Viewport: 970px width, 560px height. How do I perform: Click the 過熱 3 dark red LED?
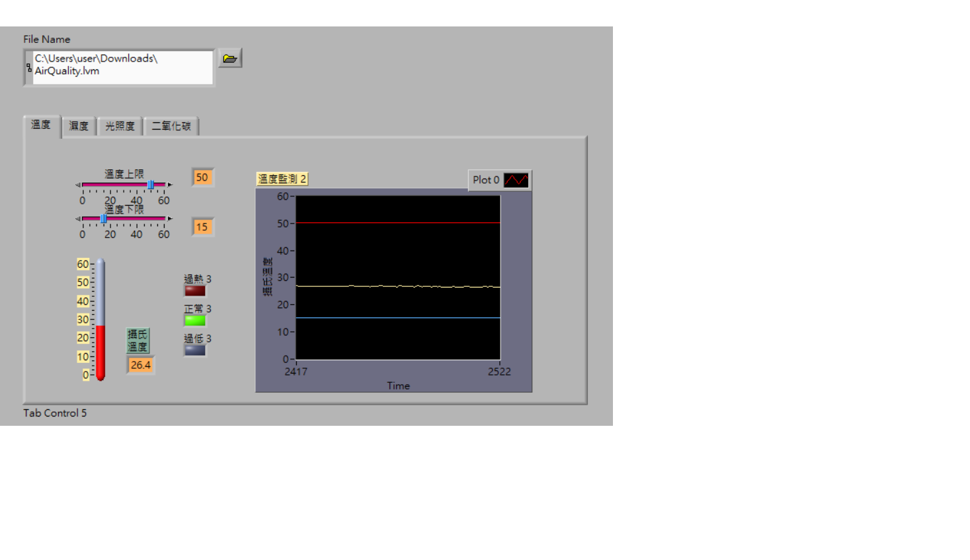pos(195,291)
